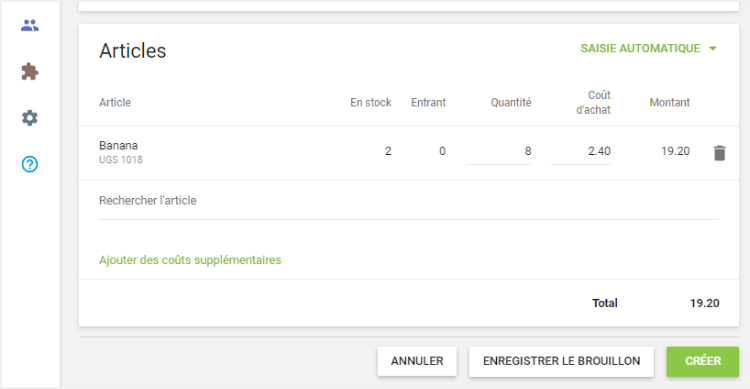Viewport: 750px width, 389px height.
Task: Click the Coût d'achat column header
Action: pyautogui.click(x=593, y=102)
